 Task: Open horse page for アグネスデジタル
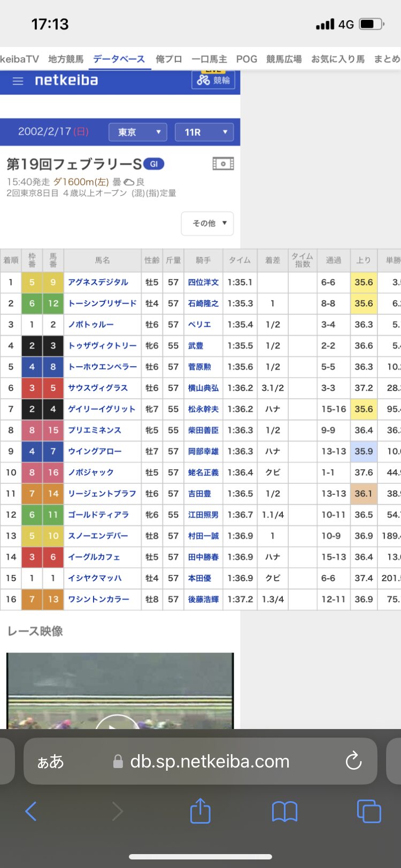point(98,282)
